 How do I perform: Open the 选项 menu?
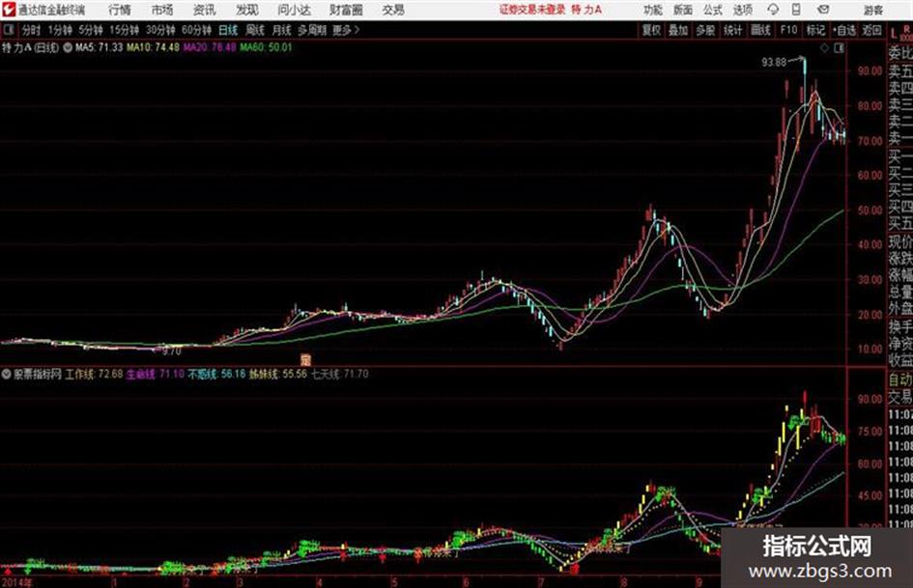[742, 10]
